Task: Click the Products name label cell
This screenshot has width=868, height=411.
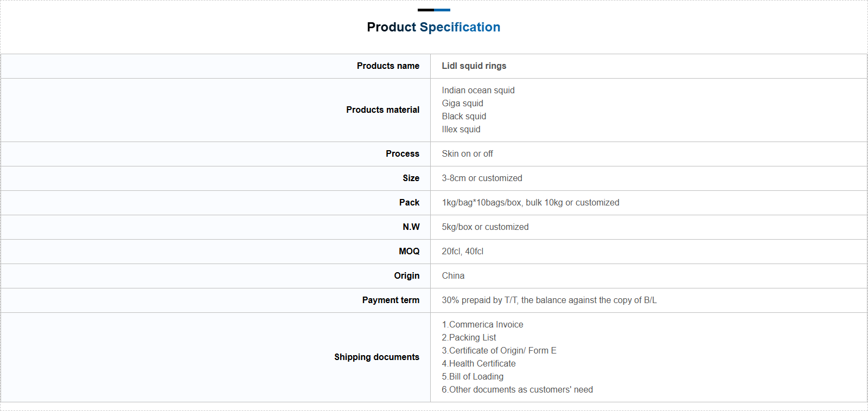Action: point(388,66)
